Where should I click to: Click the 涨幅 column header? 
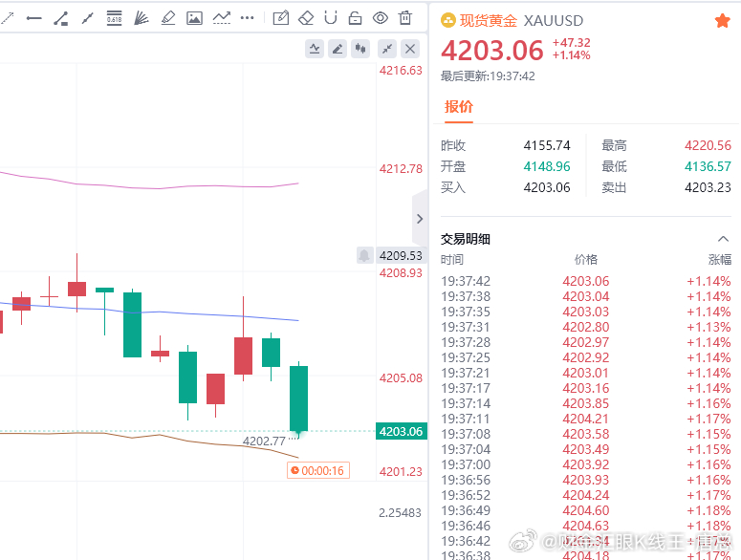(x=720, y=259)
